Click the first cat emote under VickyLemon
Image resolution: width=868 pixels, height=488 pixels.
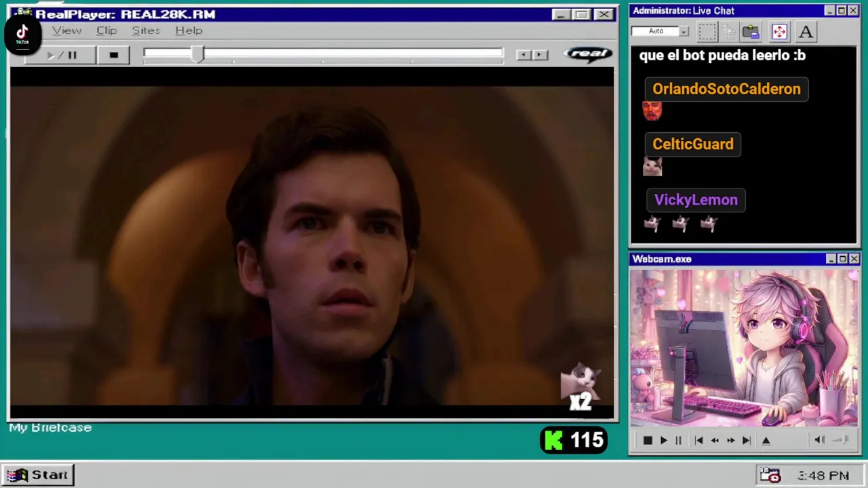point(652,223)
